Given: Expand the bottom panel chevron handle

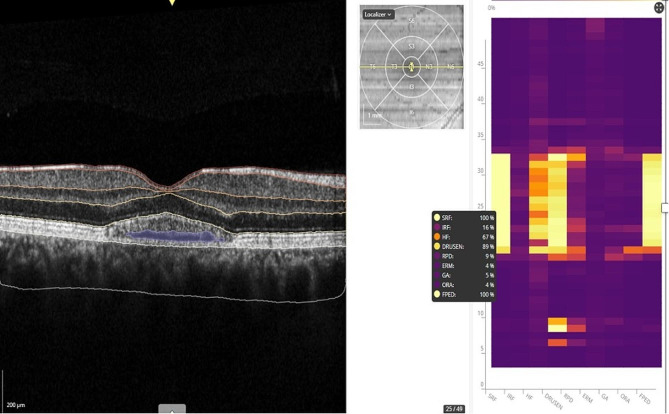Looking at the screenshot, I should [x=172, y=409].
